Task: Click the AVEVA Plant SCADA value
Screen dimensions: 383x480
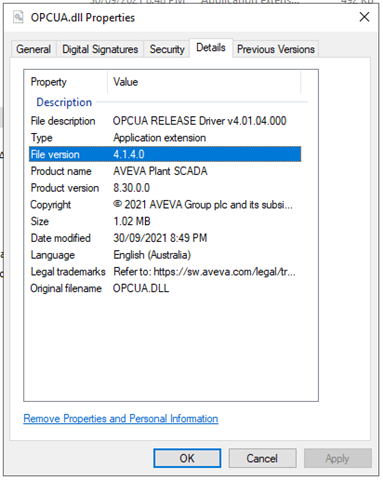Action: point(160,171)
